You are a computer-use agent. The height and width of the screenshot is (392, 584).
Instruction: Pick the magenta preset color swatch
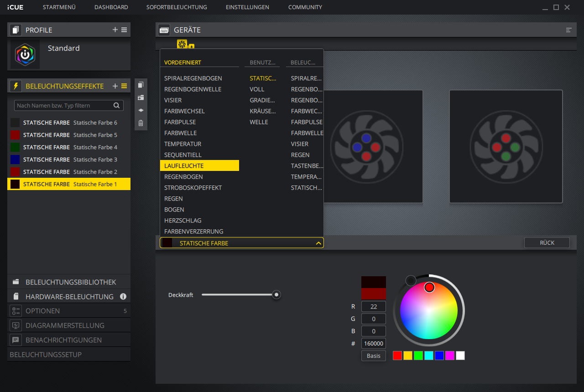450,356
